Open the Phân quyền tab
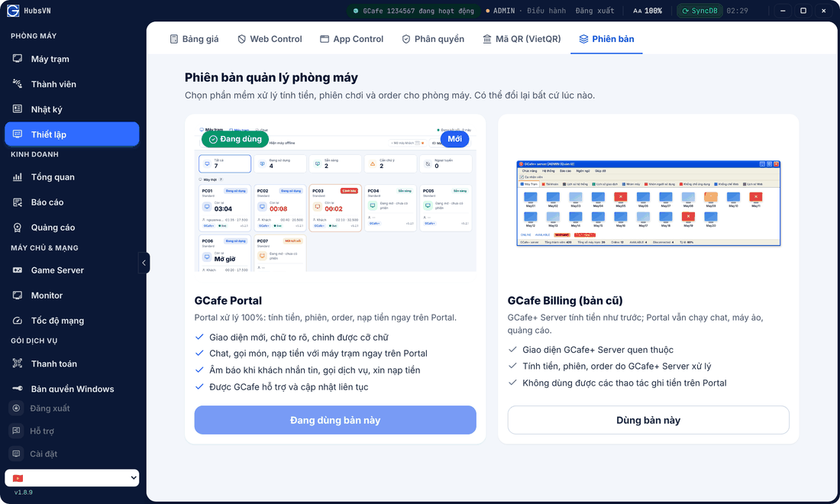Image resolution: width=840 pixels, height=504 pixels. [433, 38]
